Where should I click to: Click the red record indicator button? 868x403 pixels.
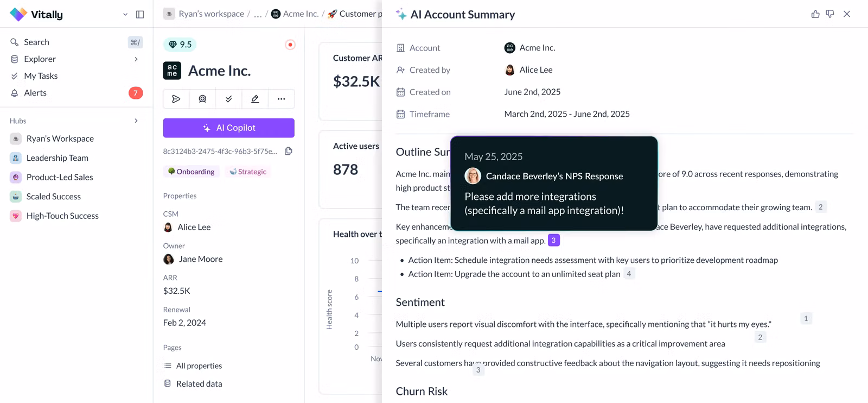290,45
